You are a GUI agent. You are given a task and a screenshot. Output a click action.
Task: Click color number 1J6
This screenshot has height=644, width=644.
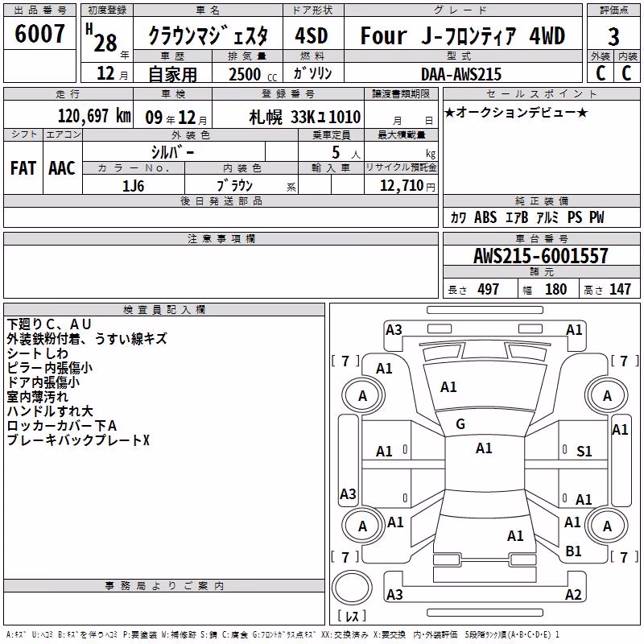coord(133,186)
